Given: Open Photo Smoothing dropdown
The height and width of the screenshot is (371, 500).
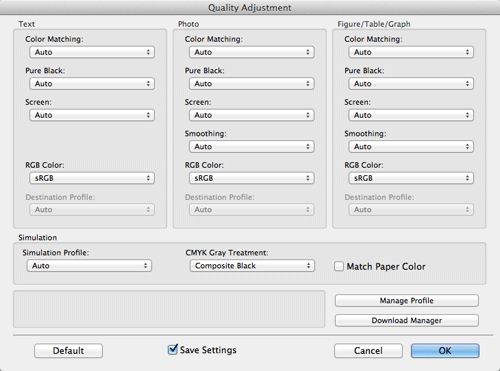Looking at the screenshot, I should click(x=251, y=147).
